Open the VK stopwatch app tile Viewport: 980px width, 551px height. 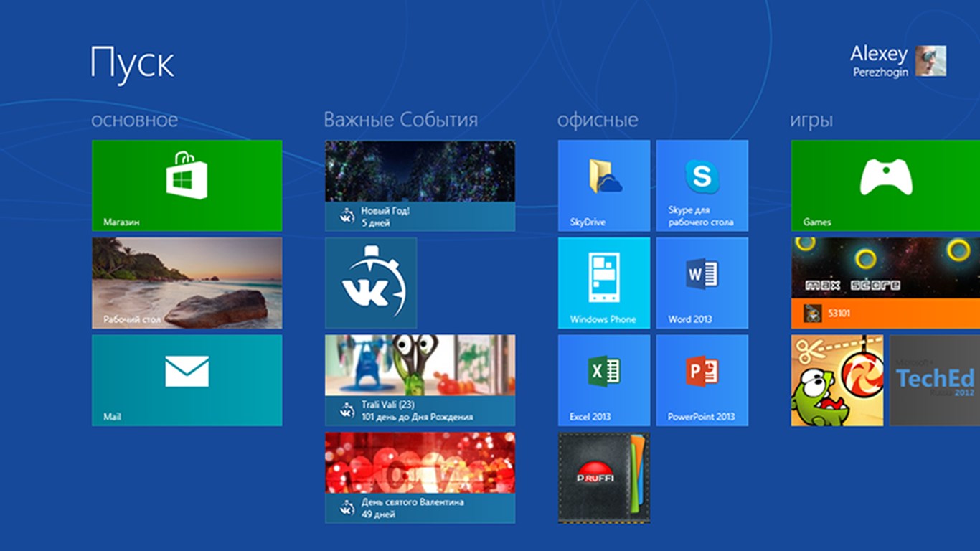371,283
